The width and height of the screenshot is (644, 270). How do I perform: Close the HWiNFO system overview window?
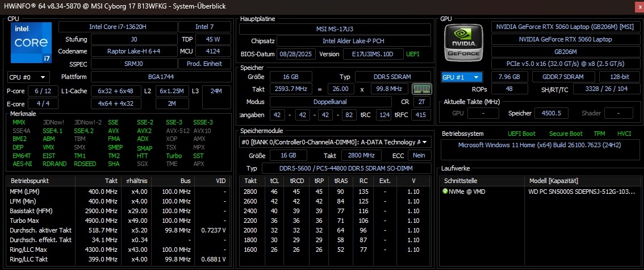637,6
